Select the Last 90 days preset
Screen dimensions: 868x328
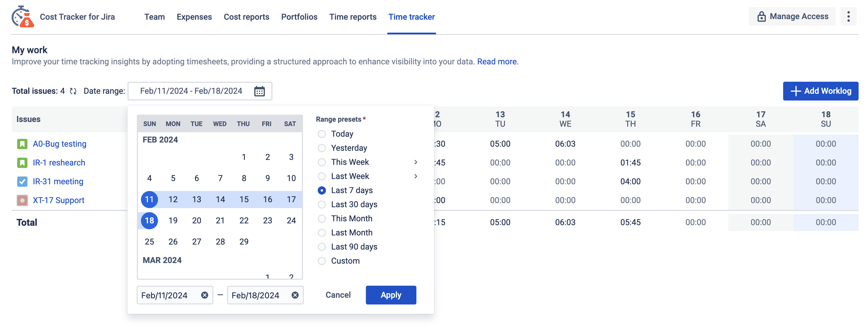click(x=322, y=247)
